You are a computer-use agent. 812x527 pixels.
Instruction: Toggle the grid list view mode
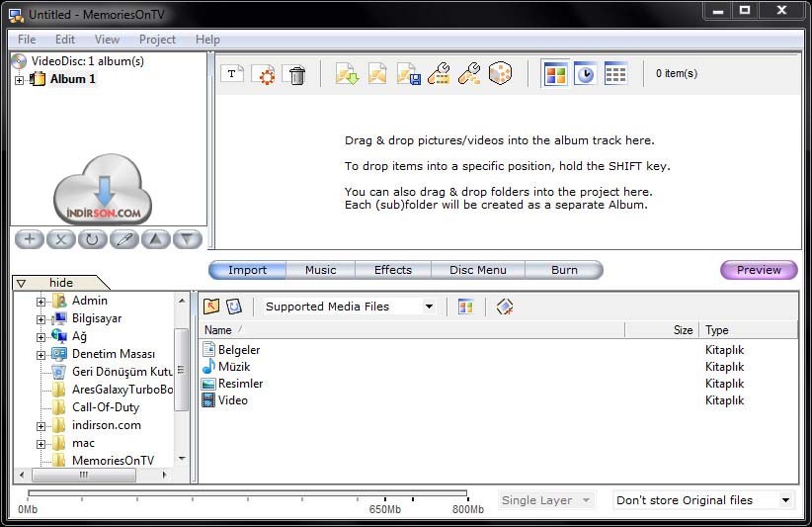pos(615,74)
